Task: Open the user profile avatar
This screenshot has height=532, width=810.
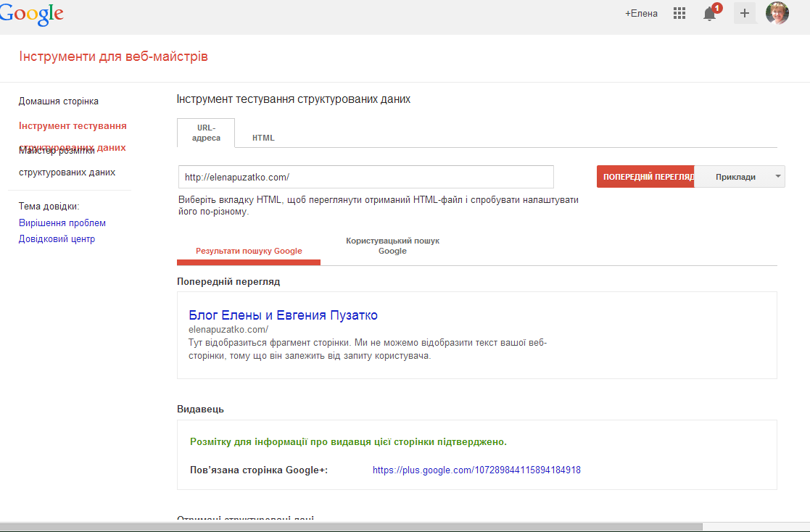Action: pos(777,13)
